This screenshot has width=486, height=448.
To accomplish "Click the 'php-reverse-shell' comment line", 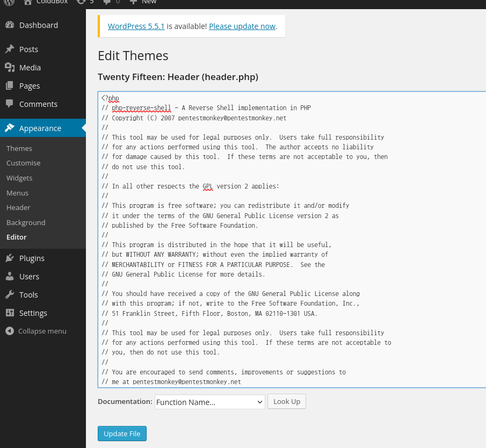I will [x=206, y=108].
